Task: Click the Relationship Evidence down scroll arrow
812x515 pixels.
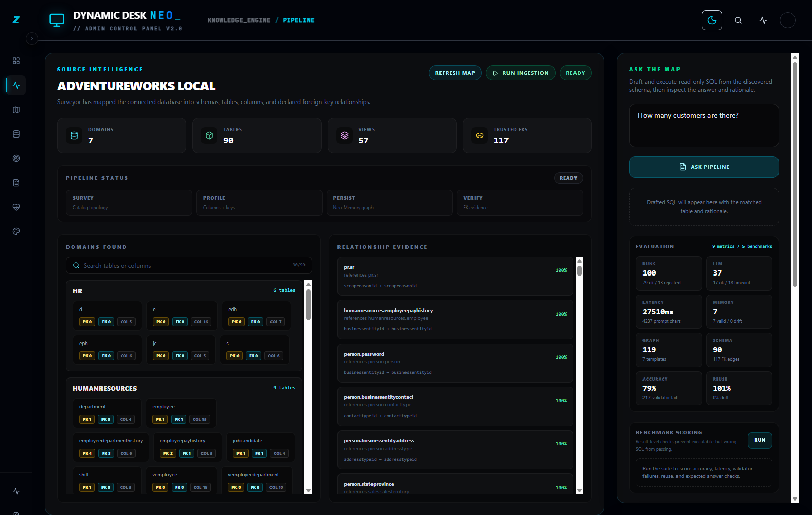Action: pos(579,490)
